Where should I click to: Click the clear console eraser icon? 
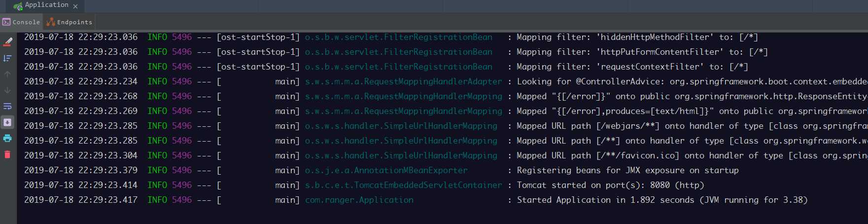[7, 42]
